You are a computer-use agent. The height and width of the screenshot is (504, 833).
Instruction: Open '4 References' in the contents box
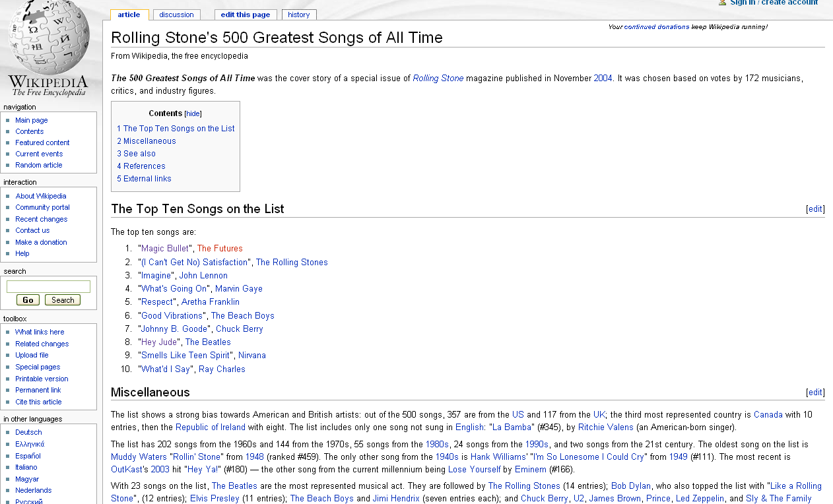point(141,166)
